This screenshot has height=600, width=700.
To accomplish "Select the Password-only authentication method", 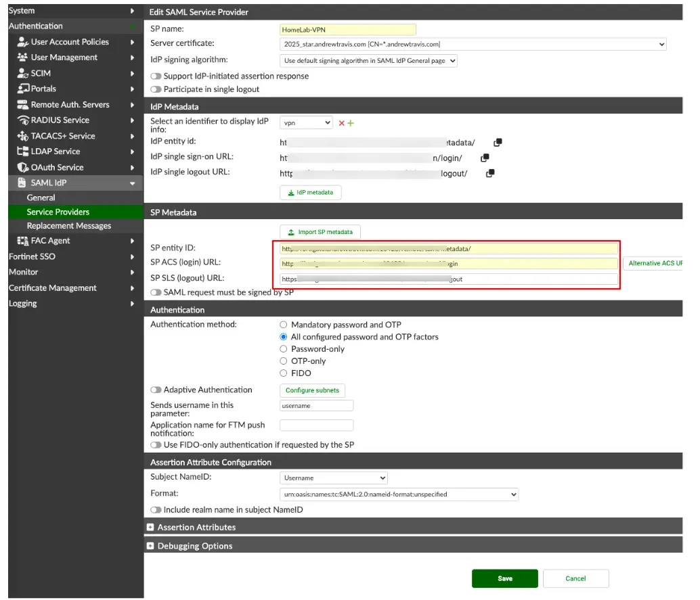I will tap(283, 349).
